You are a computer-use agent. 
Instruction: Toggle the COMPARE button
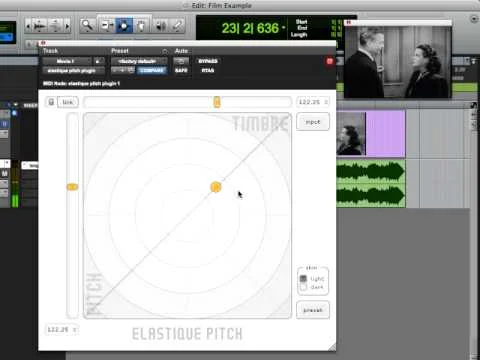coord(152,70)
